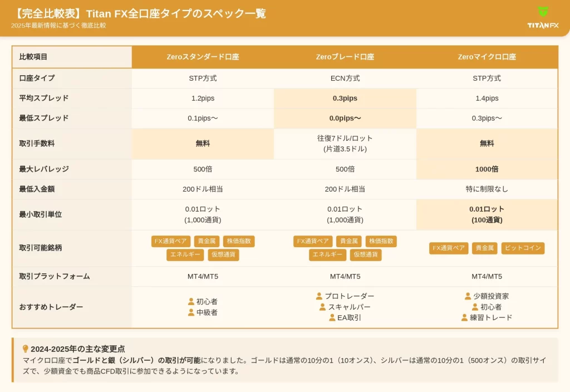Click the Zeroブレード口座 column header

coord(345,57)
